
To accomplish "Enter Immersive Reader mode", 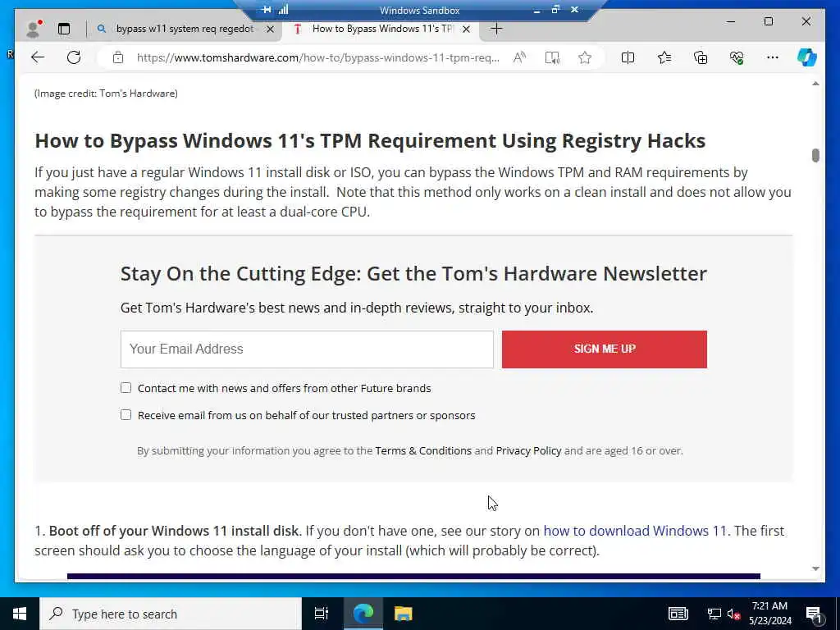I will (552, 57).
